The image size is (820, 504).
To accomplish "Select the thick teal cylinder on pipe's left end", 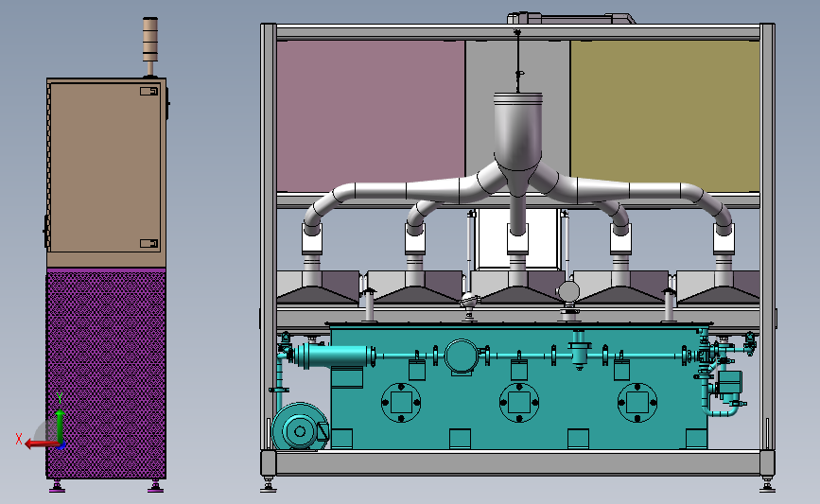I will point(334,356).
